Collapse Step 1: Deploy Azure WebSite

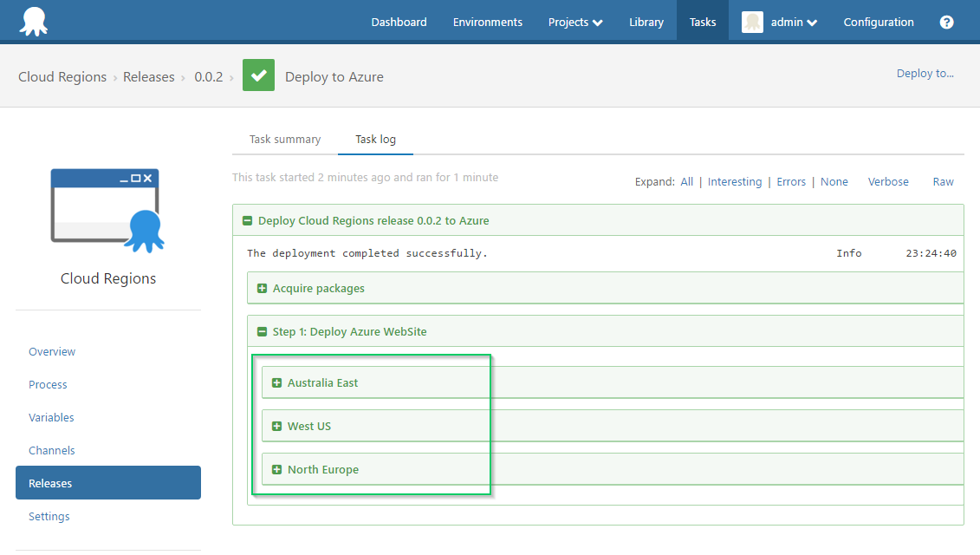pos(262,330)
